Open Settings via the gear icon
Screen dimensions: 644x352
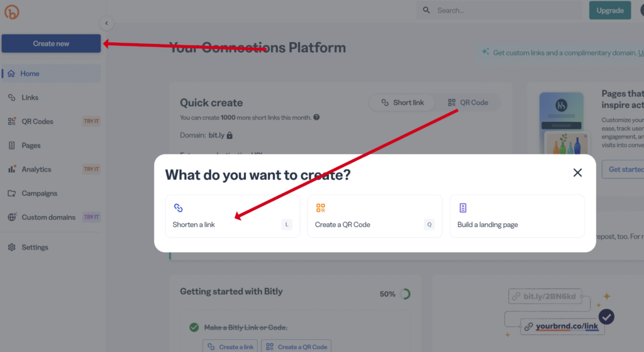[11, 247]
